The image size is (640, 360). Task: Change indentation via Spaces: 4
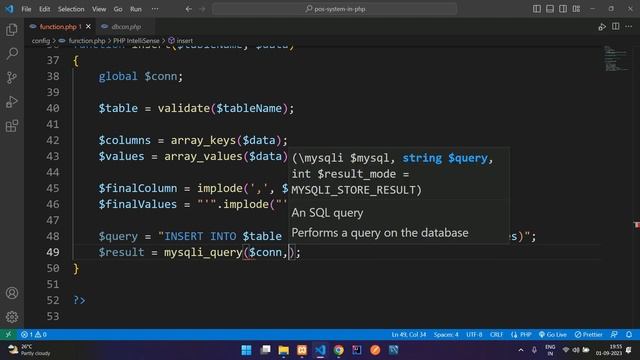click(x=446, y=334)
